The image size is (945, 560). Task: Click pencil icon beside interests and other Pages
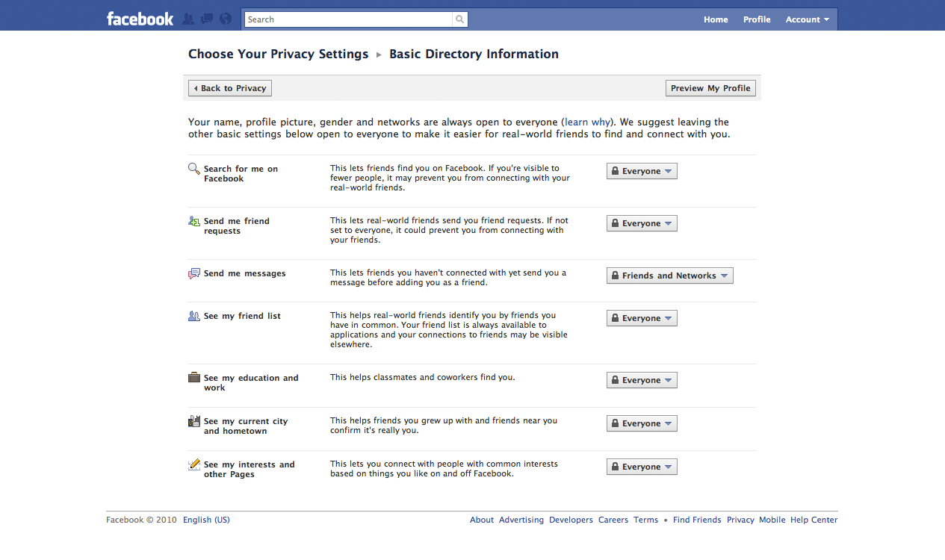pyautogui.click(x=194, y=464)
